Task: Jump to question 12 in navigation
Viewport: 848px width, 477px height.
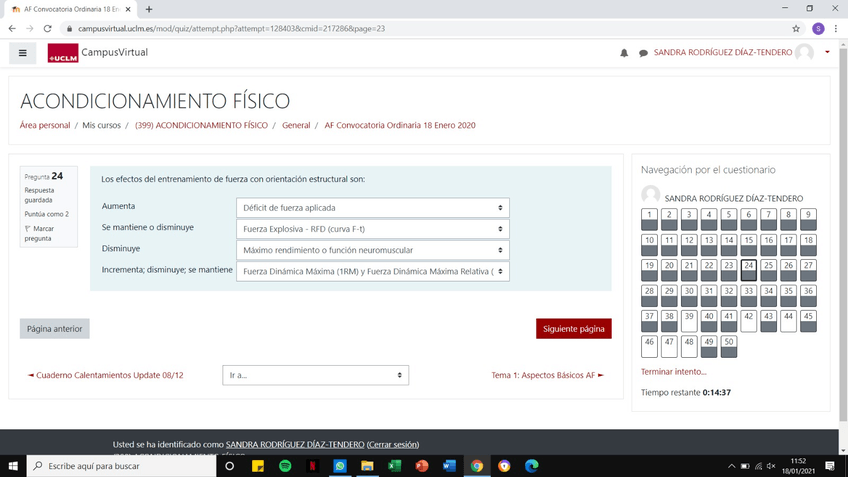Action: 689,245
